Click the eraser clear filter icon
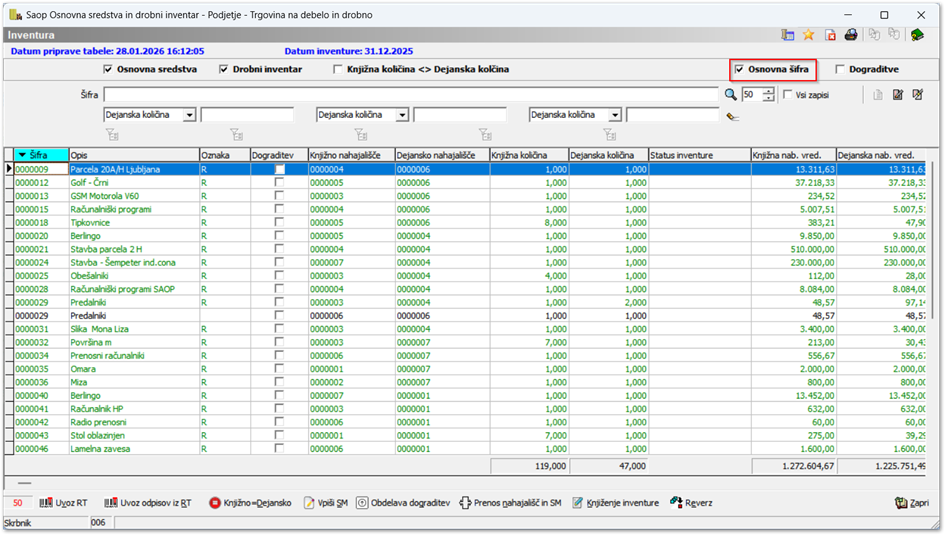This screenshot has width=945, height=535. coord(732,116)
